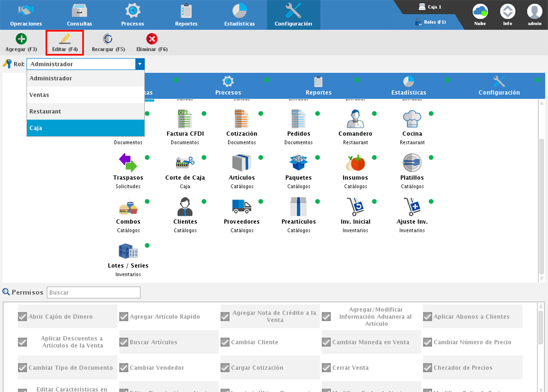Open the Combos catalog icon
Image resolution: width=548 pixels, height=392 pixels.
(128, 207)
